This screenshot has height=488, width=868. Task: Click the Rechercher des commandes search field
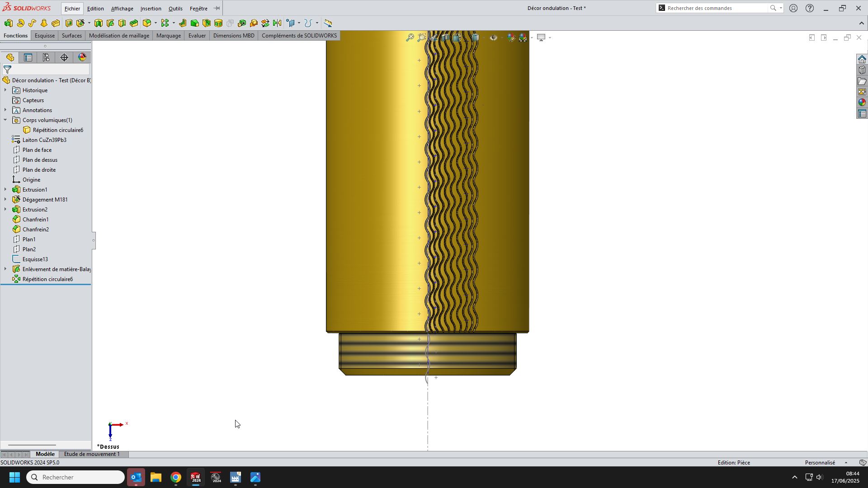(717, 8)
